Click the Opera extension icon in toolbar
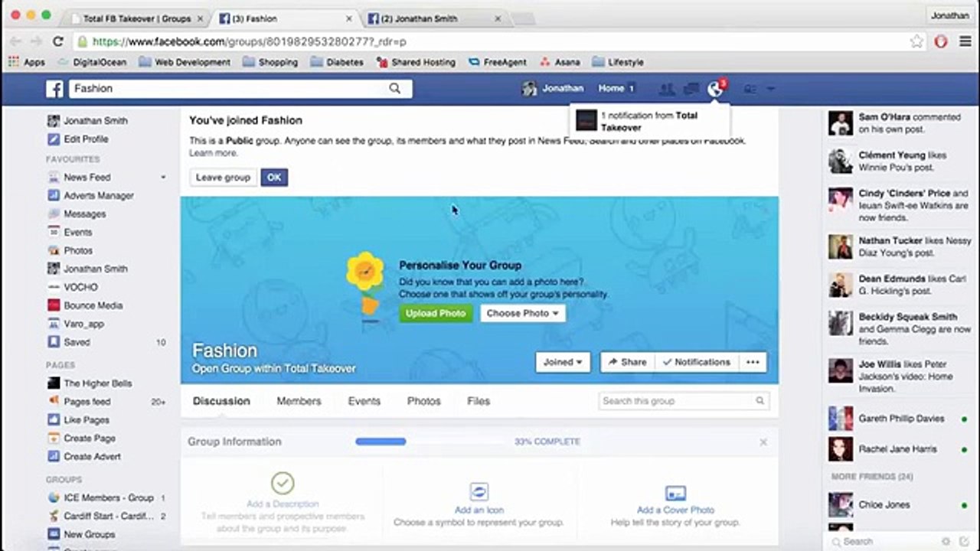The height and width of the screenshot is (551, 980). pos(941,41)
